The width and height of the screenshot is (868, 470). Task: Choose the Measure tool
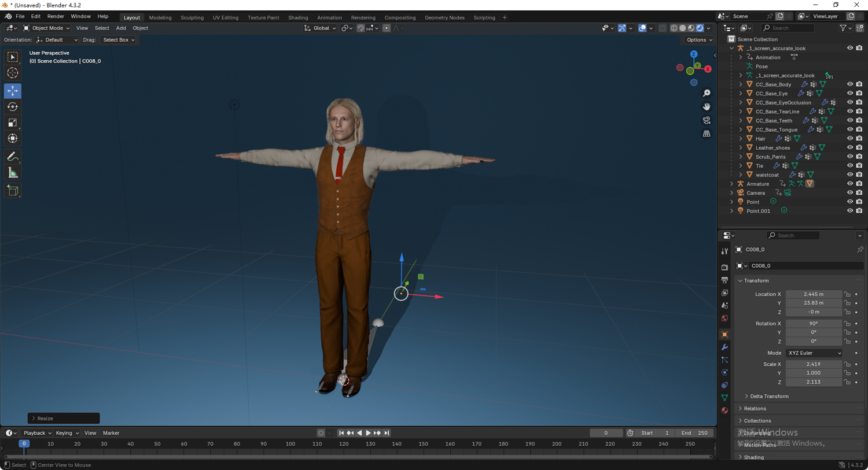(x=13, y=173)
